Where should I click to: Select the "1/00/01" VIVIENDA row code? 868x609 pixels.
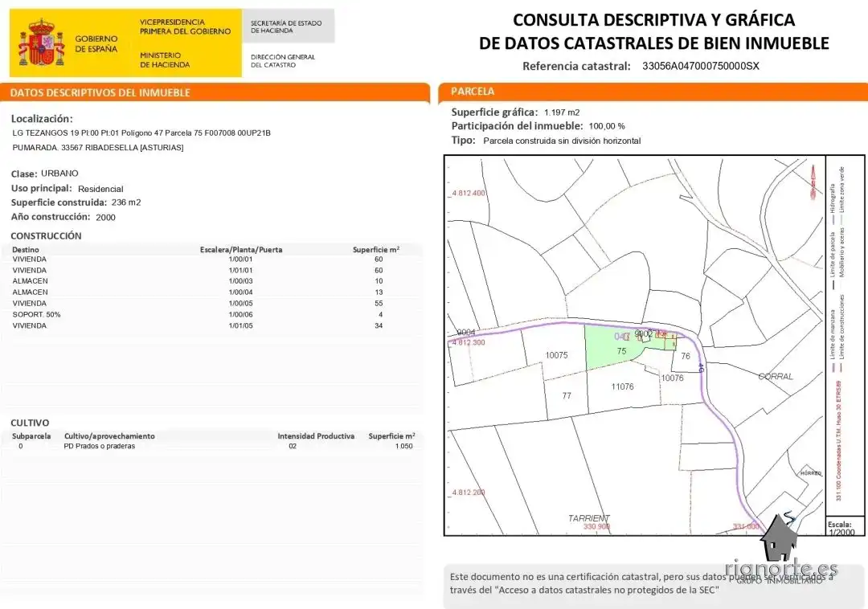pos(240,259)
